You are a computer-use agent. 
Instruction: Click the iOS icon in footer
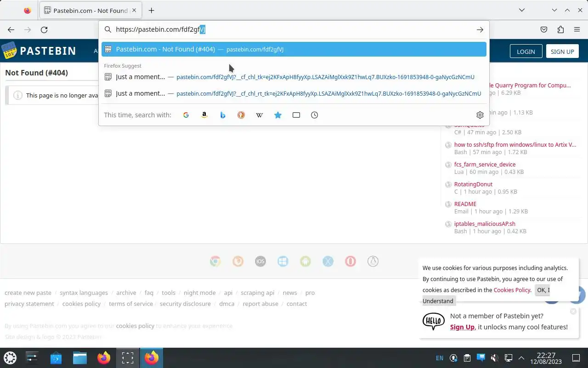pyautogui.click(x=260, y=261)
